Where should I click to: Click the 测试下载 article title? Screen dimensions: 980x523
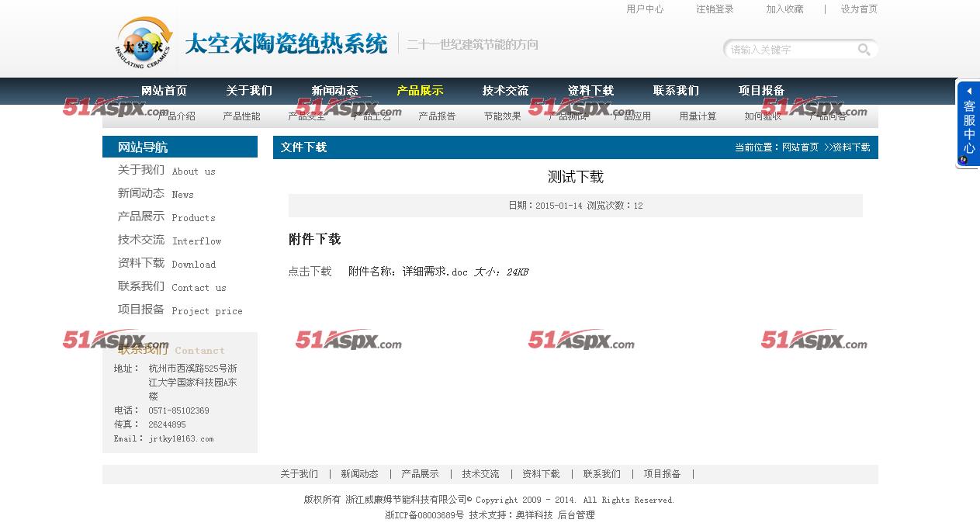pyautogui.click(x=576, y=177)
